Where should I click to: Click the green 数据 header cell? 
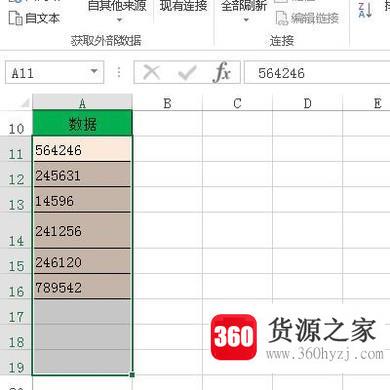82,123
